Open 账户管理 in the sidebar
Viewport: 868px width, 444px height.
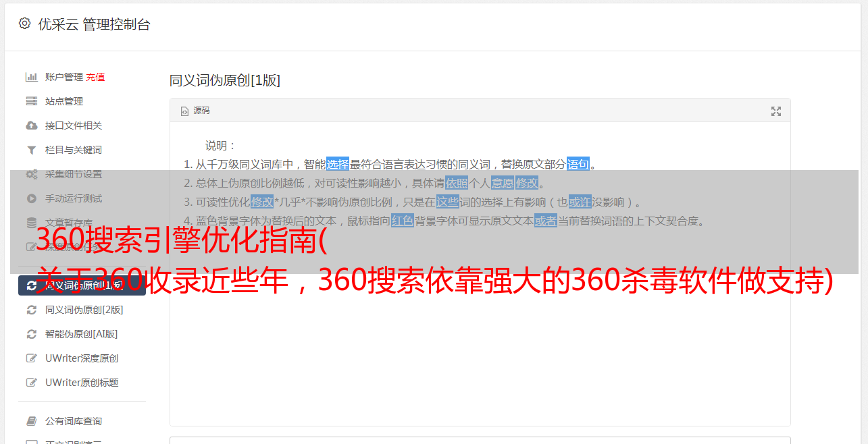point(64,77)
